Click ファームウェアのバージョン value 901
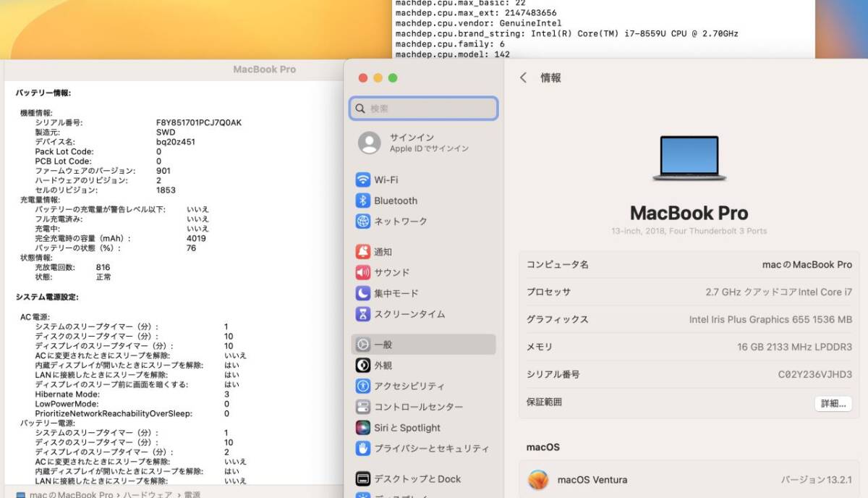Viewport: 868px width, 498px height. click(x=163, y=171)
